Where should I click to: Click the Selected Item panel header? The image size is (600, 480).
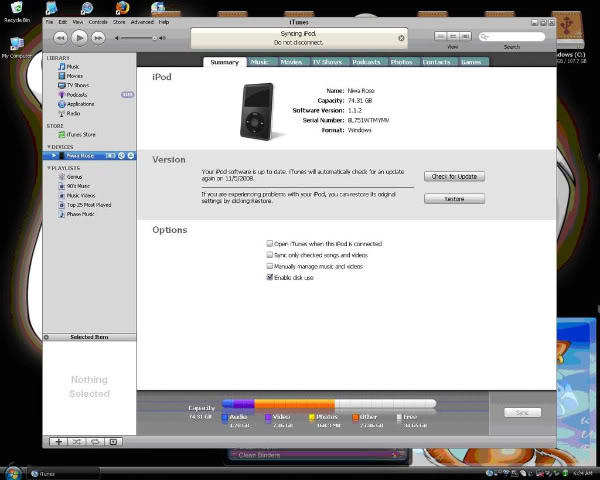[89, 337]
